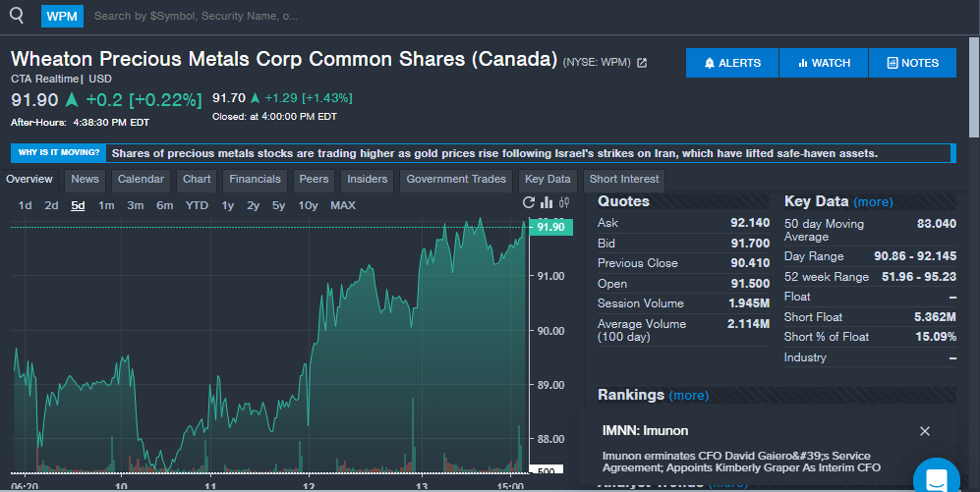Add WPM to watchlist via WATCH button
Image resolution: width=980 pixels, height=492 pixels.
pos(824,63)
